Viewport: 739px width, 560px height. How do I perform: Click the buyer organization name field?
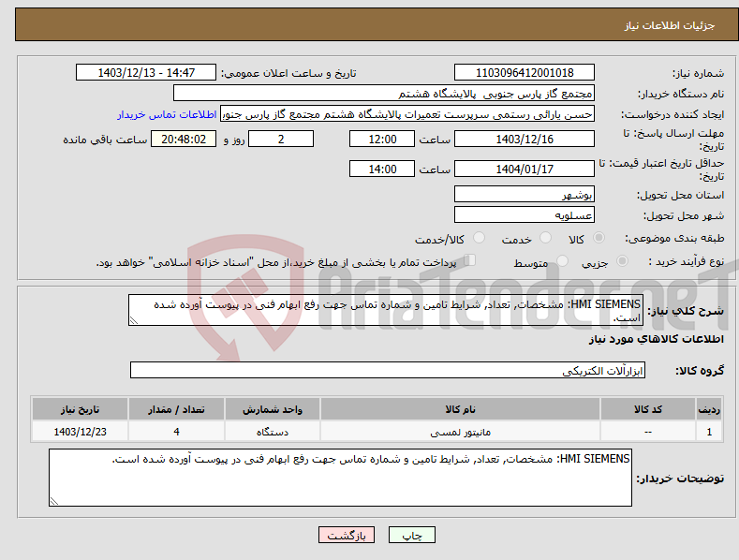(x=384, y=94)
